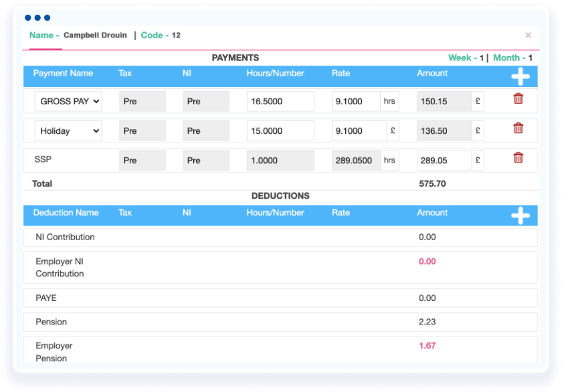Open the GROSS PAY payment name dropdown
Viewport: 562px width, 392px height.
point(68,101)
